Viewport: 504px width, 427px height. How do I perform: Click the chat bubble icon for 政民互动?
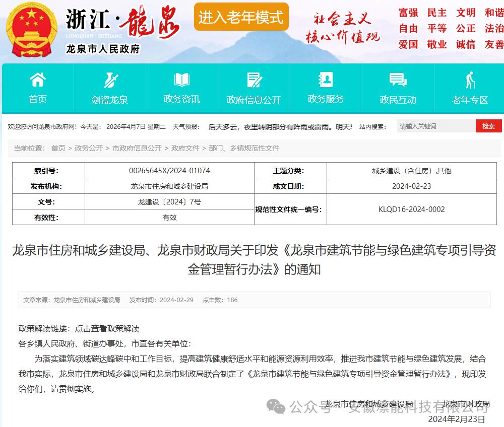click(398, 80)
